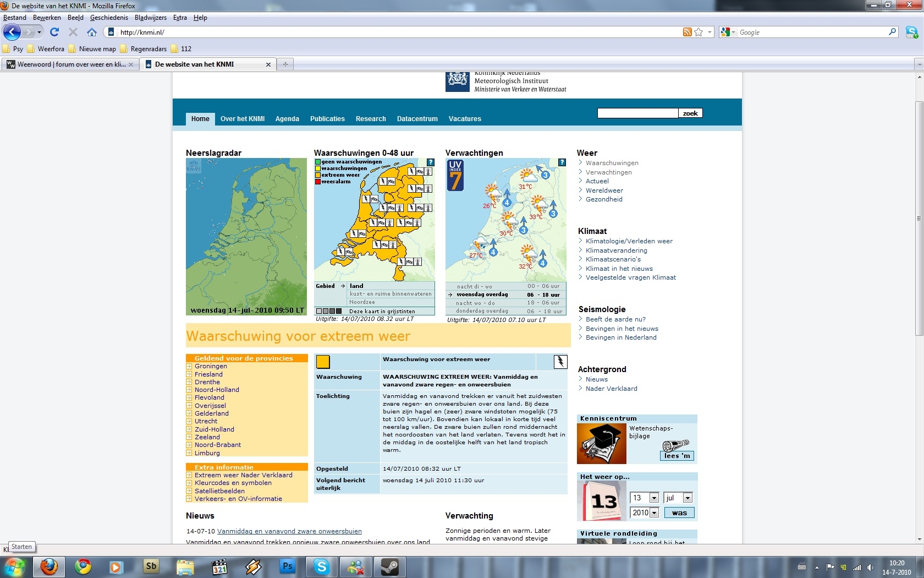The image size is (924, 578).
Task: Click the volume speaker in system tray
Action: (870, 568)
